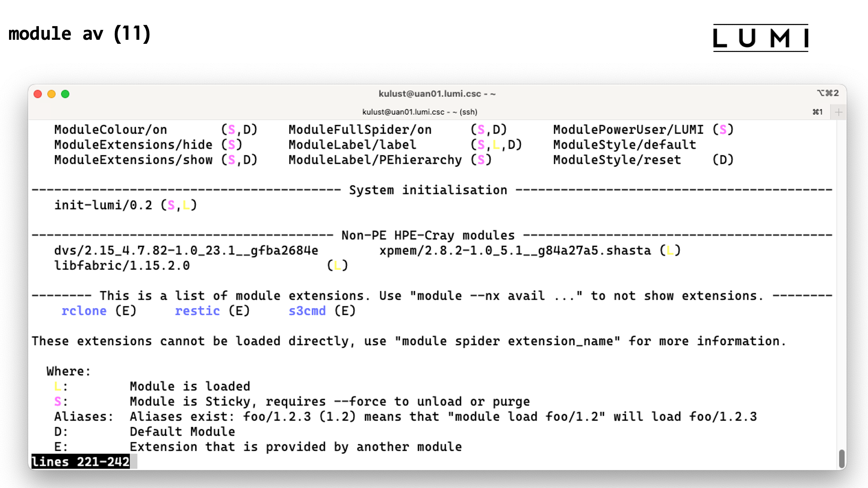The width and height of the screenshot is (868, 488).
Task: Click the LUMI logo in the corner
Action: pyautogui.click(x=760, y=38)
